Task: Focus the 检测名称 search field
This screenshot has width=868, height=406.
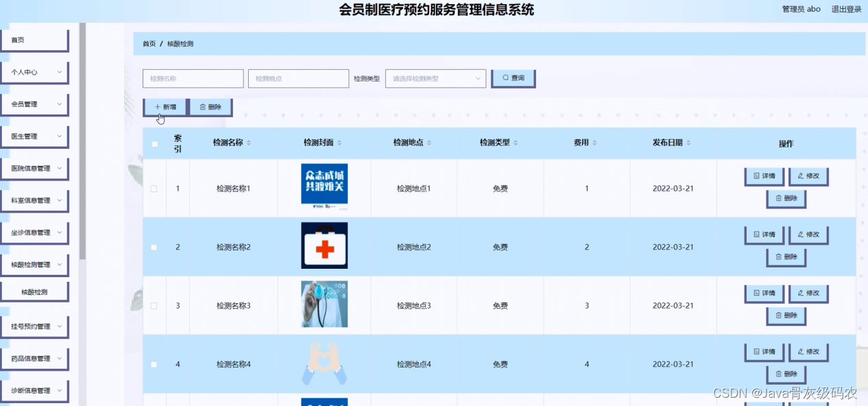Action: point(193,78)
